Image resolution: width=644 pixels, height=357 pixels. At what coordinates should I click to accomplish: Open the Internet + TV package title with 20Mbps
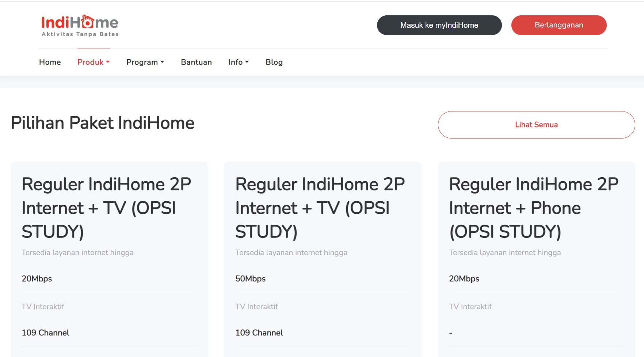pos(106,208)
